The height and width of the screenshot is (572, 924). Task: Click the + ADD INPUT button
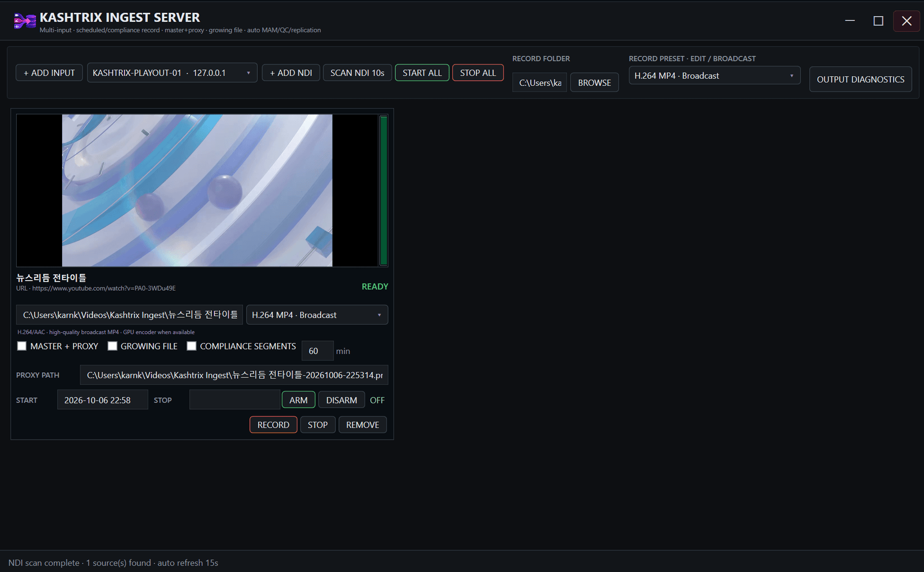[x=49, y=73]
